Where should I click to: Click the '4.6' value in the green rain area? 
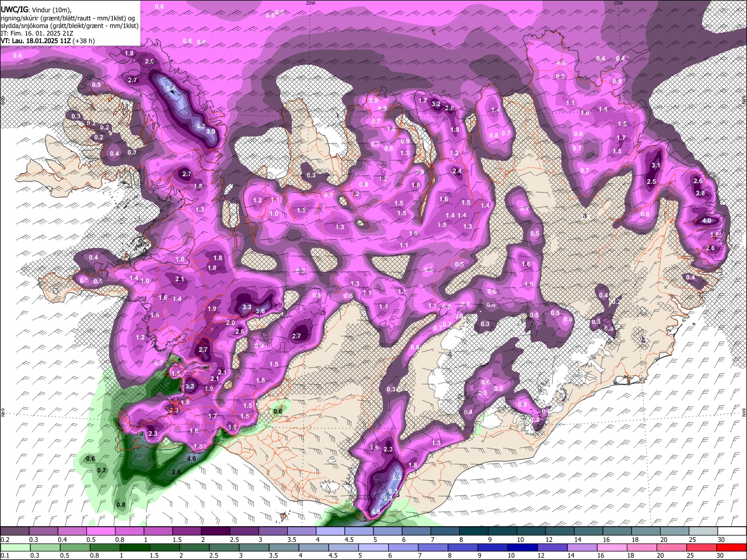(191, 459)
